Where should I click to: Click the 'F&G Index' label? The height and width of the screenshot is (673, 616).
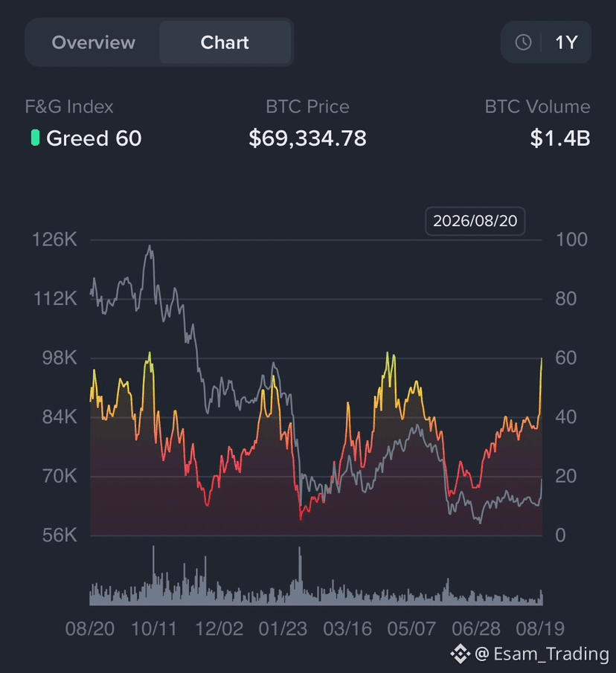69,106
